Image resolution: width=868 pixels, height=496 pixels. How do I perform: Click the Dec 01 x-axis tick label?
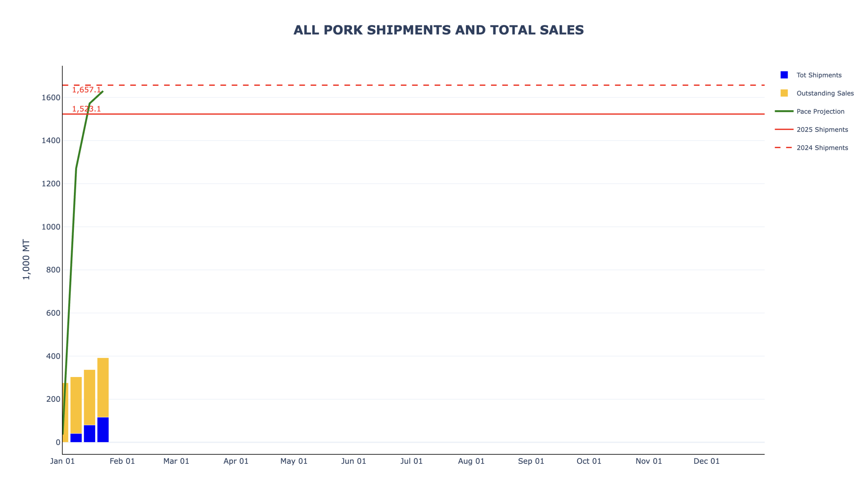[x=706, y=461]
